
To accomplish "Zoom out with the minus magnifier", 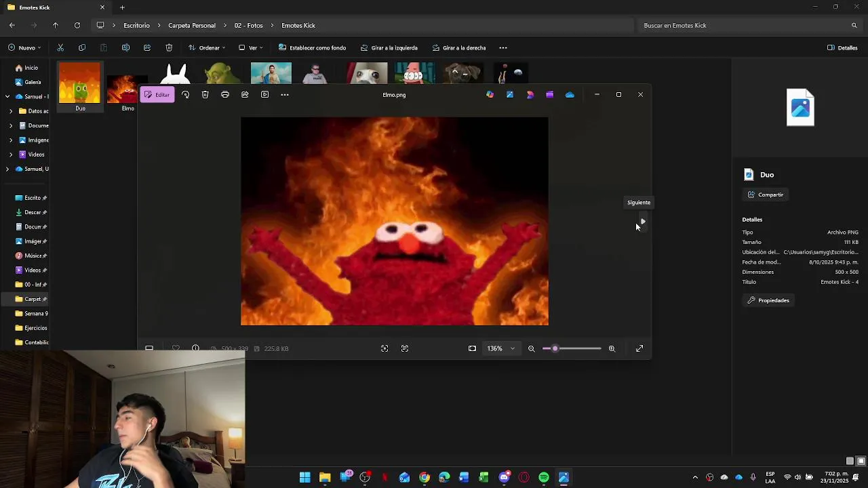I will pos(531,348).
